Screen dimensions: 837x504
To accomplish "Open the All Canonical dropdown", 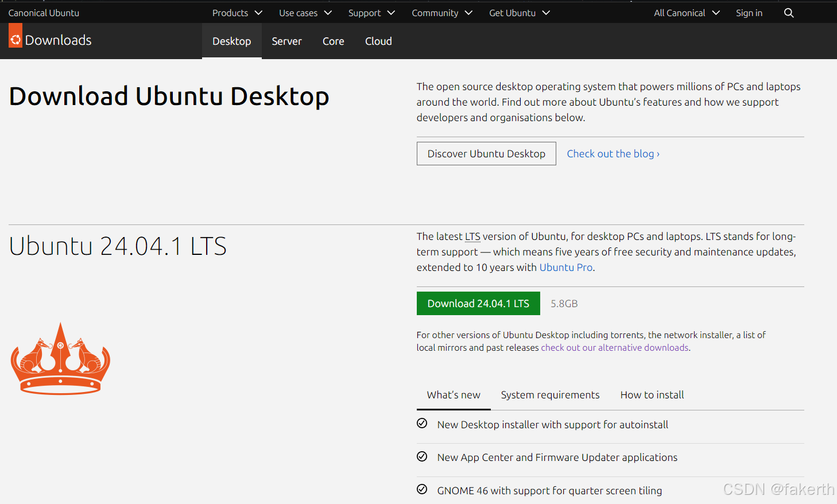I will click(x=687, y=13).
